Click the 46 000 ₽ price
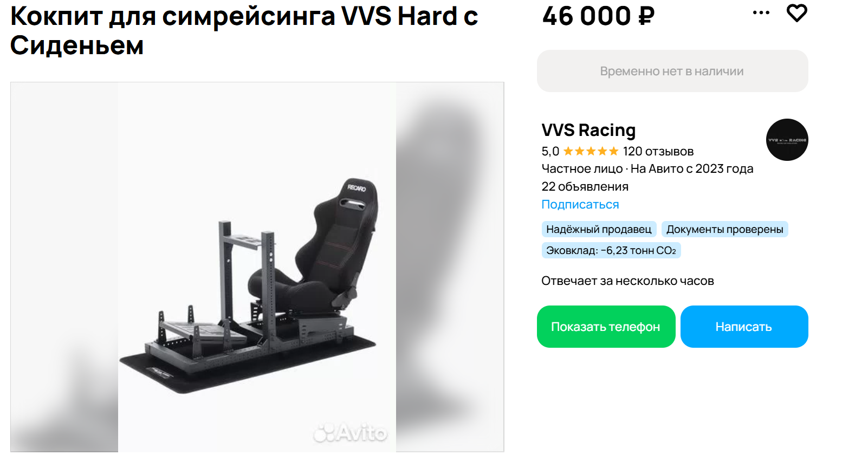This screenshot has height=468, width=868. point(598,16)
